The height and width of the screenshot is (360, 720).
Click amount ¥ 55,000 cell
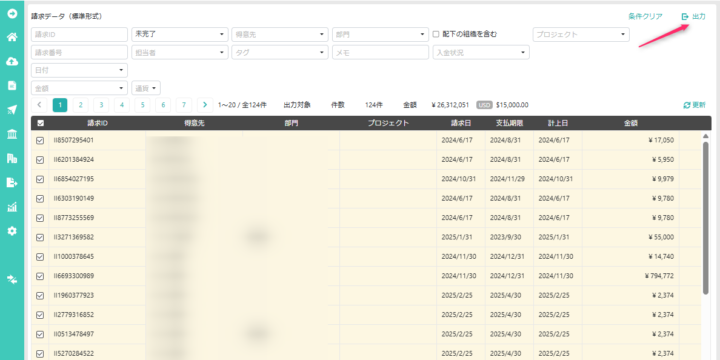tap(630, 237)
